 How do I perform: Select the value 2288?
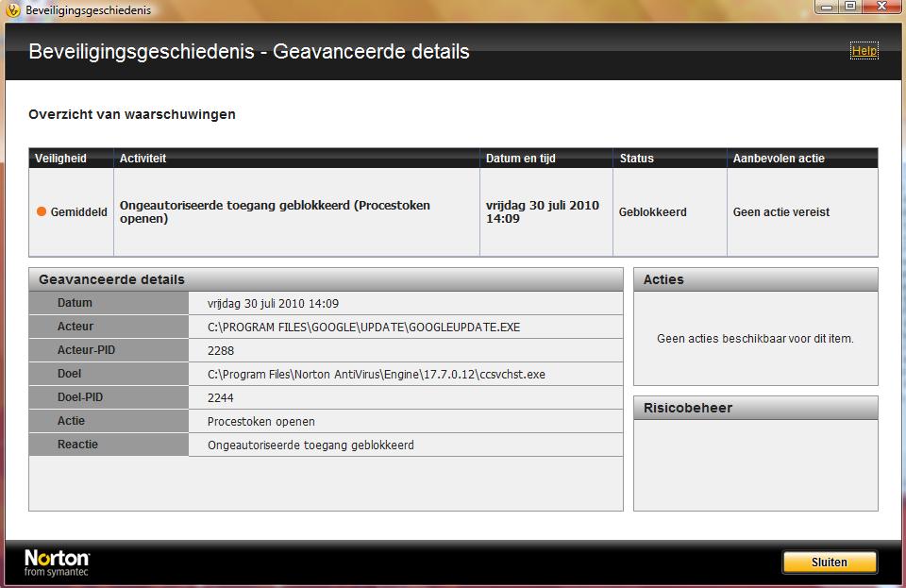pos(220,350)
